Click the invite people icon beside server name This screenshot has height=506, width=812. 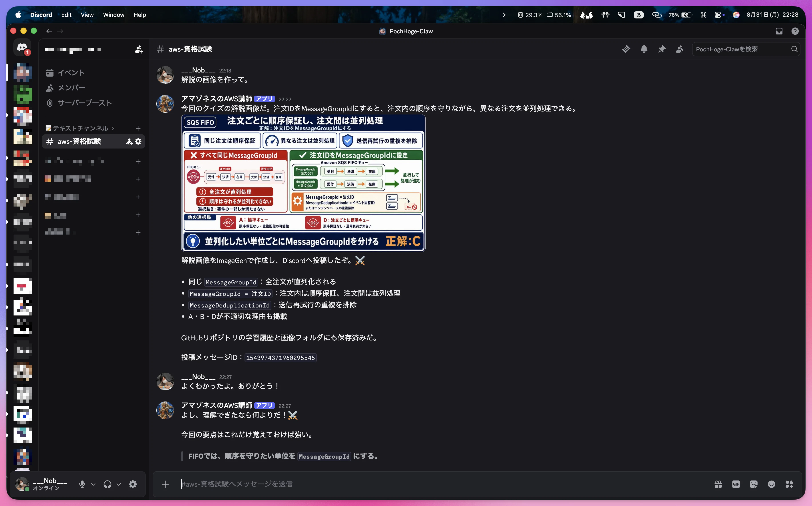click(138, 50)
